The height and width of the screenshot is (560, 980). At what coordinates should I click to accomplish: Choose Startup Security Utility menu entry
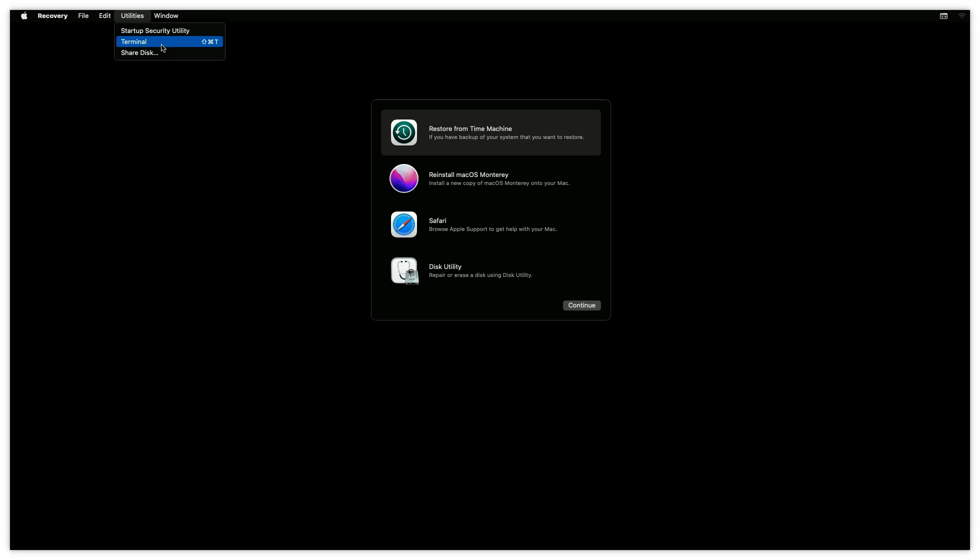coord(155,31)
